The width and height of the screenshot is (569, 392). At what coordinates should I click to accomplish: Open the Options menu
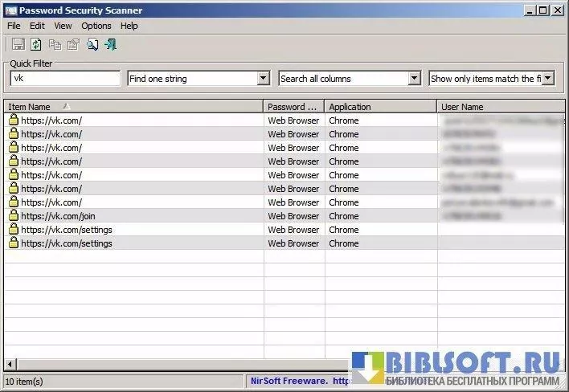(96, 26)
